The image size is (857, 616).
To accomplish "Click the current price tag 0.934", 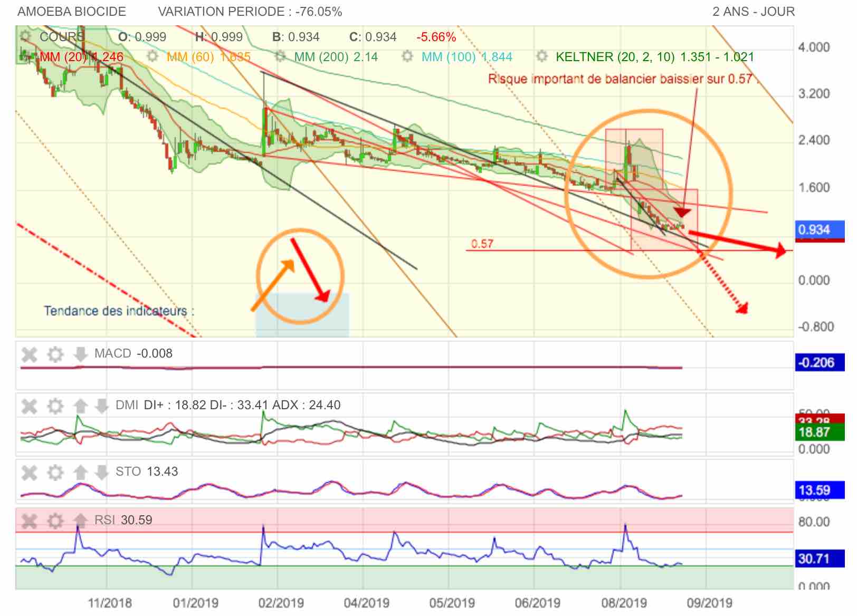I will [x=820, y=230].
